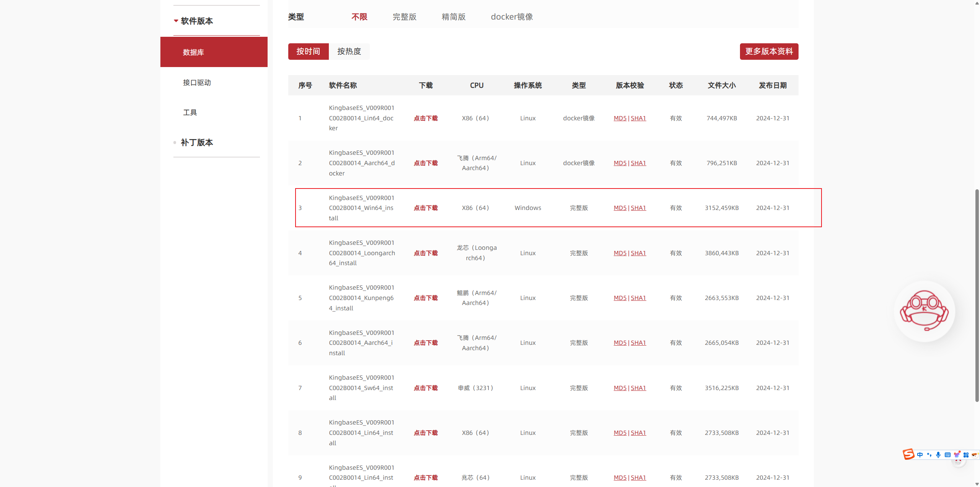Open Sogou skin shirt icon

957,455
